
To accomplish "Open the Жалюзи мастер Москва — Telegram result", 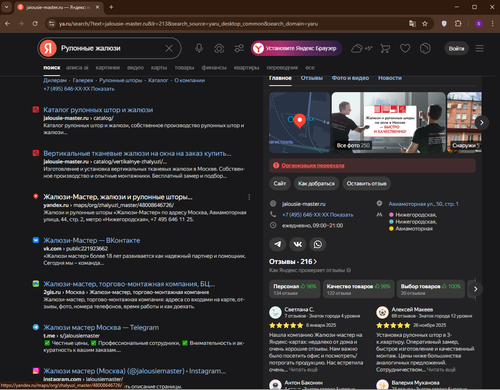I will point(101,328).
